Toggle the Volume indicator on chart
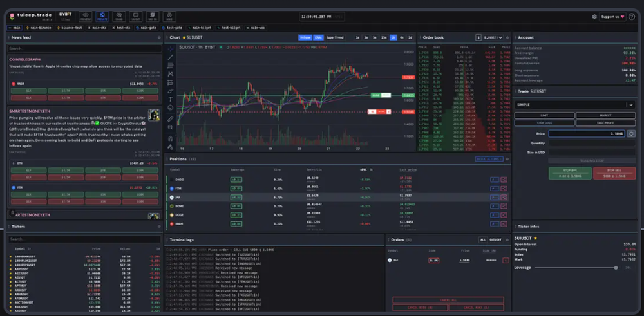The image size is (644, 316). 305,37
